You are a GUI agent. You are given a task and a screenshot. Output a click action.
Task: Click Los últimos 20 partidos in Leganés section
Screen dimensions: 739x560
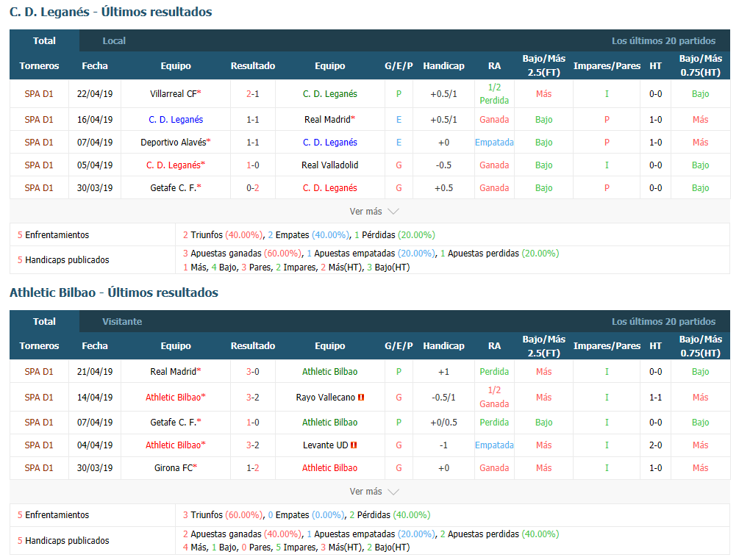tap(663, 41)
